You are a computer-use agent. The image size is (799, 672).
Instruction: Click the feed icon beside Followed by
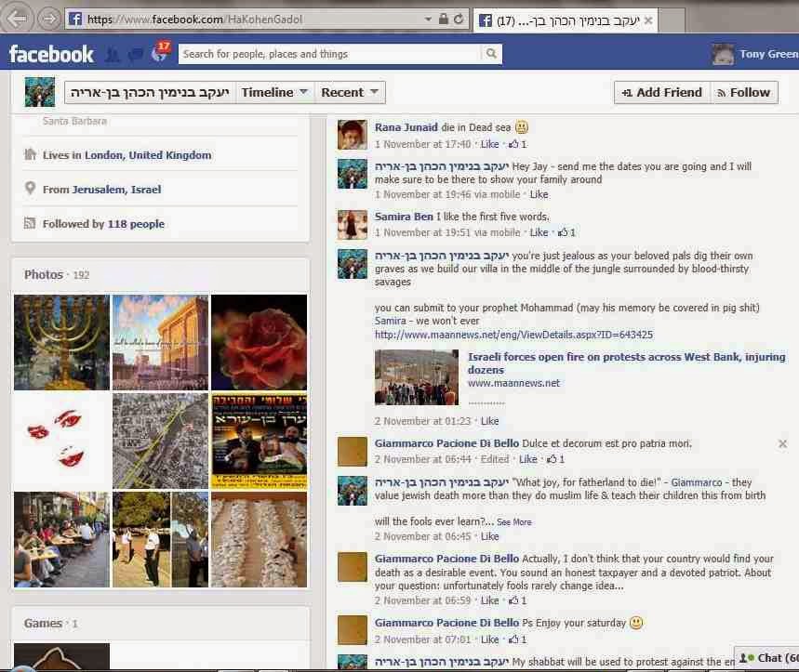click(x=30, y=223)
